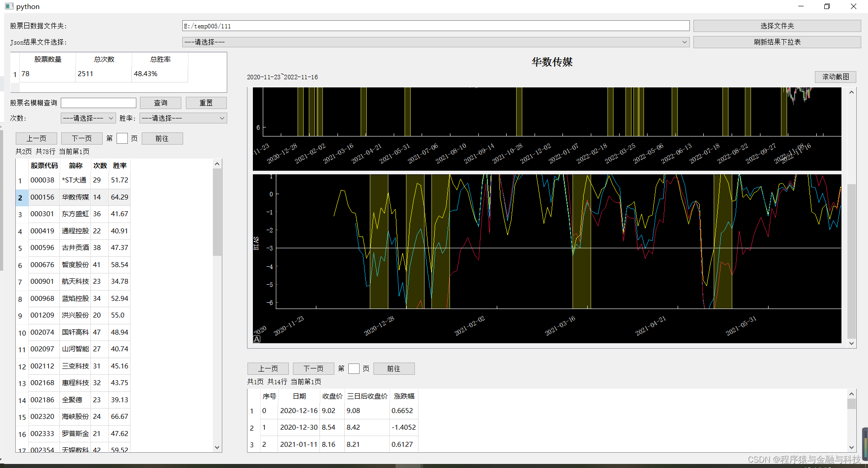Click the 股票名模糊查询 input box
868x468 pixels.
99,103
